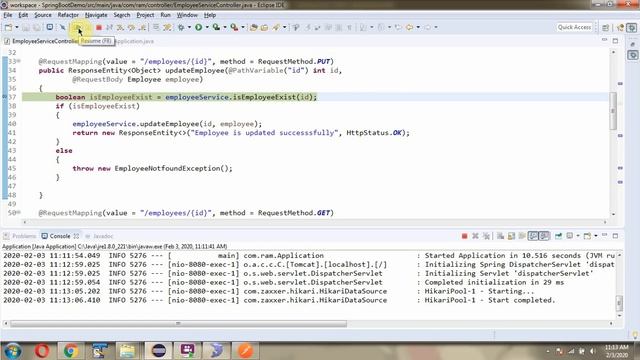Open the Back history dropdown arrow
This screenshot has width=640, height=360.
[x=418, y=27]
